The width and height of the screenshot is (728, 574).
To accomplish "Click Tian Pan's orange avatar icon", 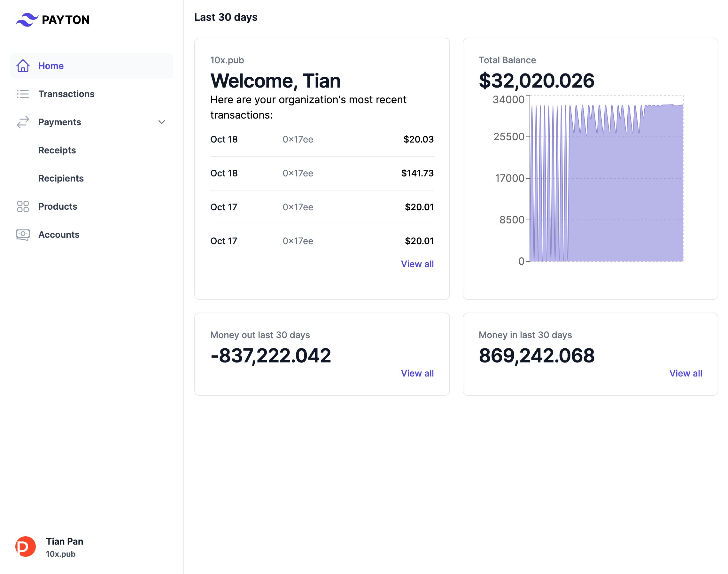I will click(x=26, y=547).
